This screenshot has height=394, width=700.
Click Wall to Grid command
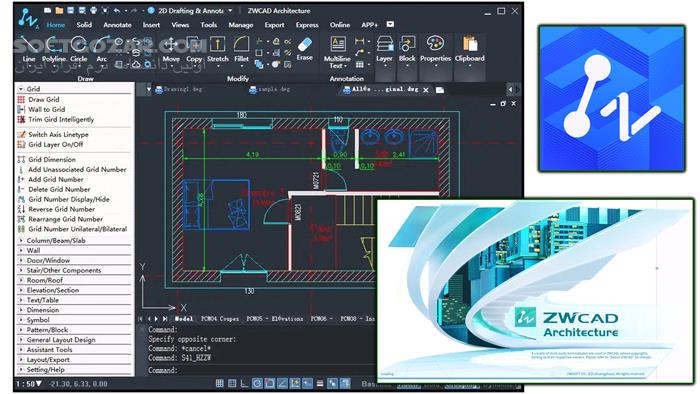[47, 109]
